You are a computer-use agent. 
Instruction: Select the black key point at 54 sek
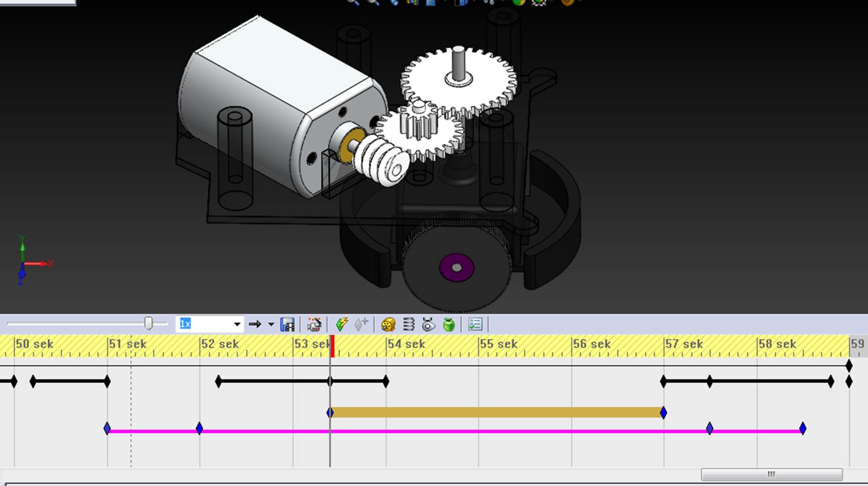click(x=386, y=381)
